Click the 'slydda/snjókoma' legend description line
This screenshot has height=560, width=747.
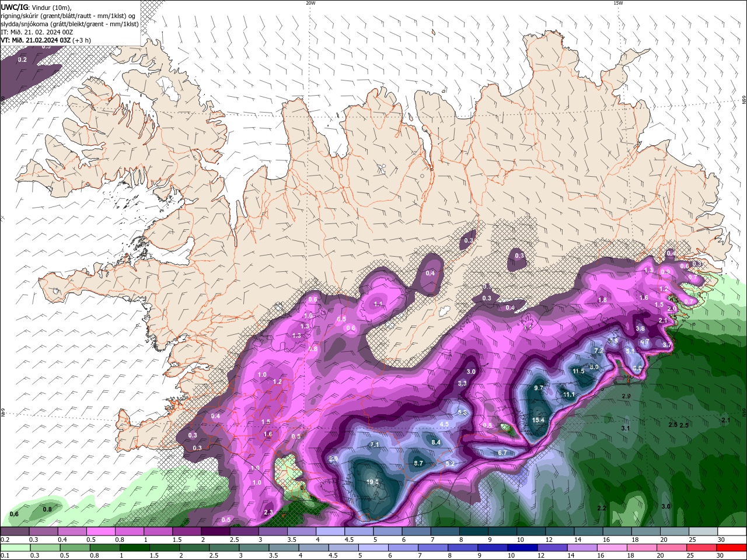70,24
